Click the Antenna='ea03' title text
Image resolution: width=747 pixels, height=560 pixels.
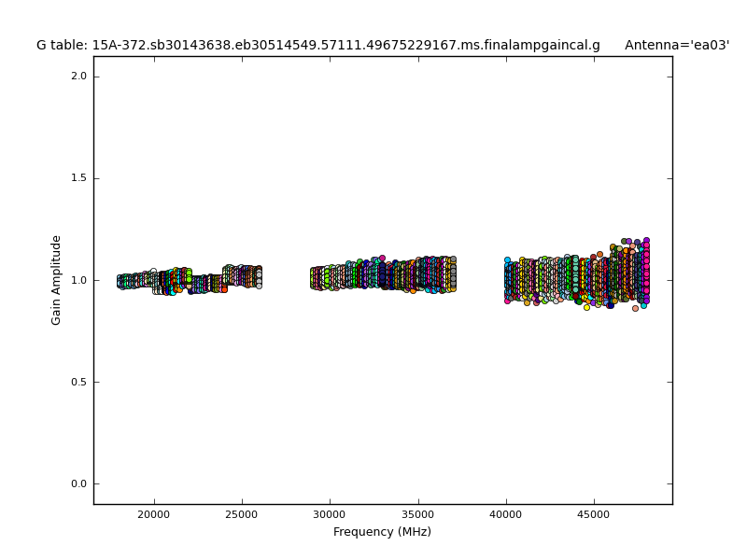pyautogui.click(x=677, y=45)
